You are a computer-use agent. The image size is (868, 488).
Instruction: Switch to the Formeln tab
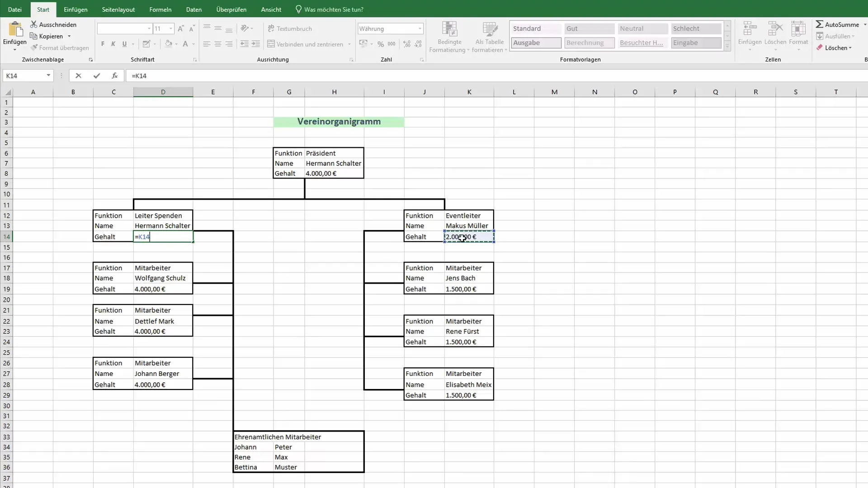pyautogui.click(x=160, y=9)
